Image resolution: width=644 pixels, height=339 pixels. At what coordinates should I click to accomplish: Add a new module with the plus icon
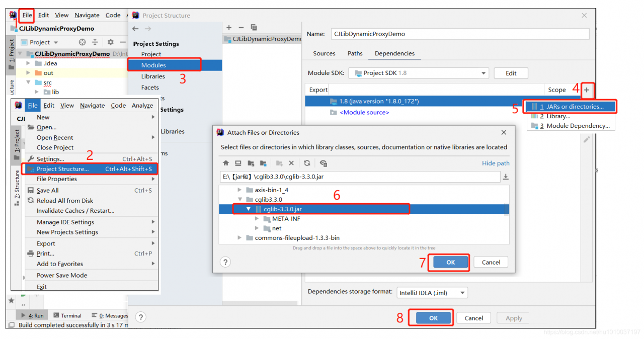click(229, 28)
